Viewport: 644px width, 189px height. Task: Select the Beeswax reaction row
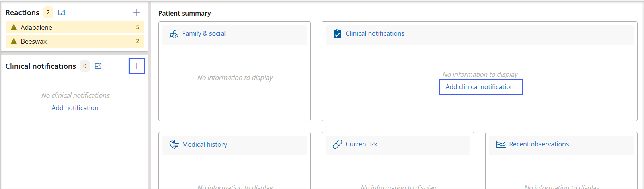(75, 41)
